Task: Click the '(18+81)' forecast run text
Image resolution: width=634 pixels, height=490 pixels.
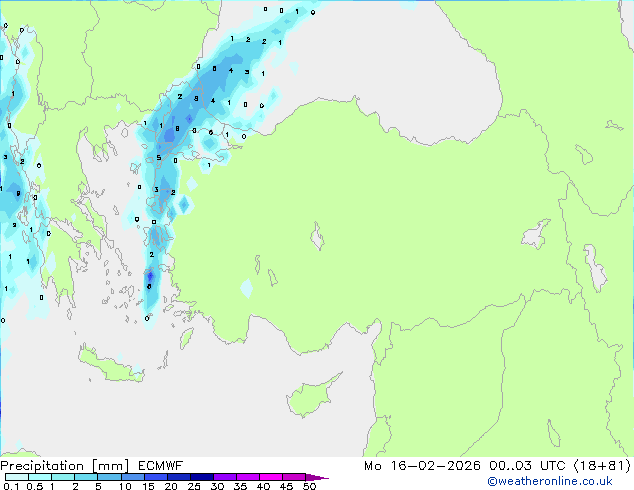Action: 602,466
